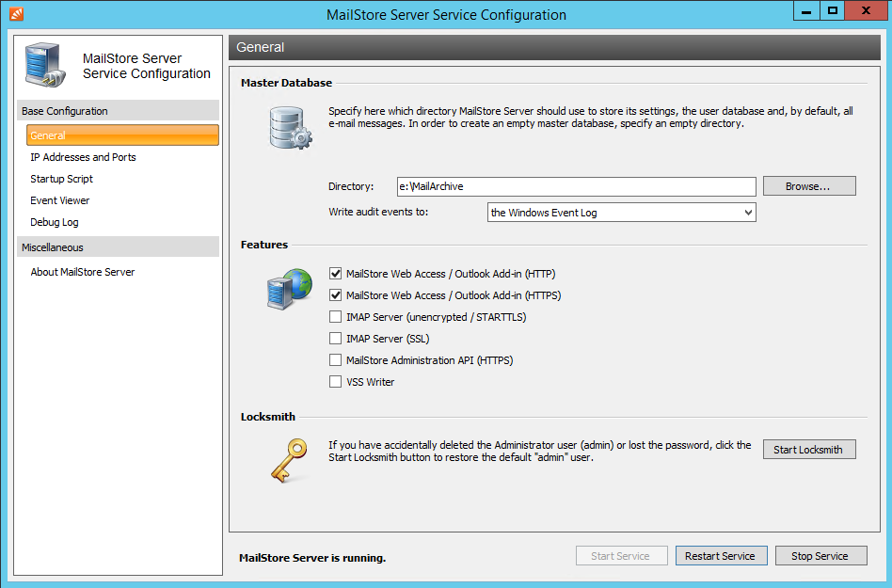The width and height of the screenshot is (892, 588).
Task: Open About MailStore Server page
Action: pos(83,272)
